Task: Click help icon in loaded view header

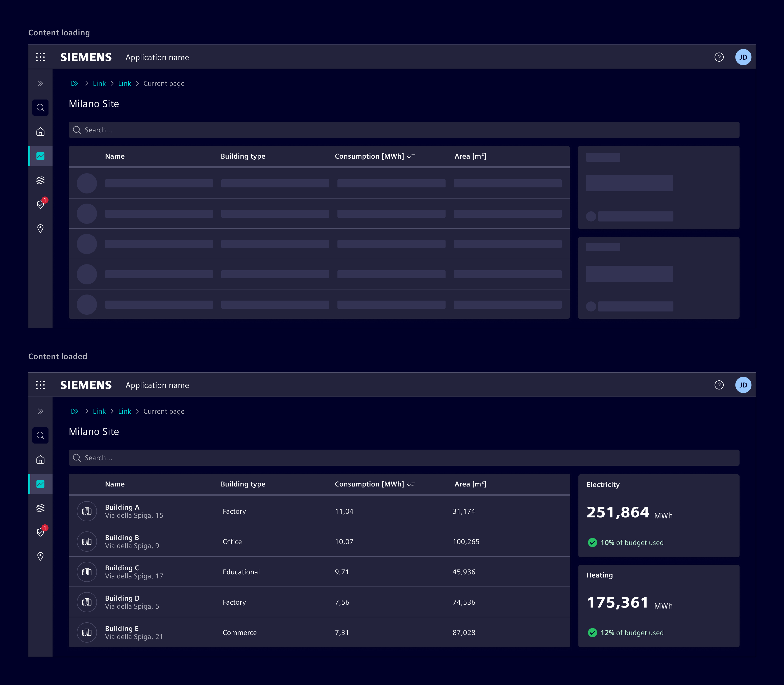Action: pos(719,385)
